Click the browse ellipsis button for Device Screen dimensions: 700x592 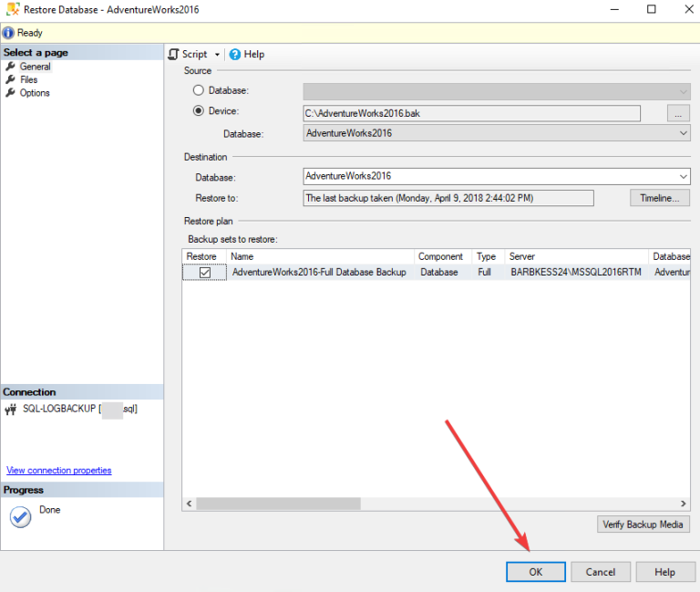[678, 113]
